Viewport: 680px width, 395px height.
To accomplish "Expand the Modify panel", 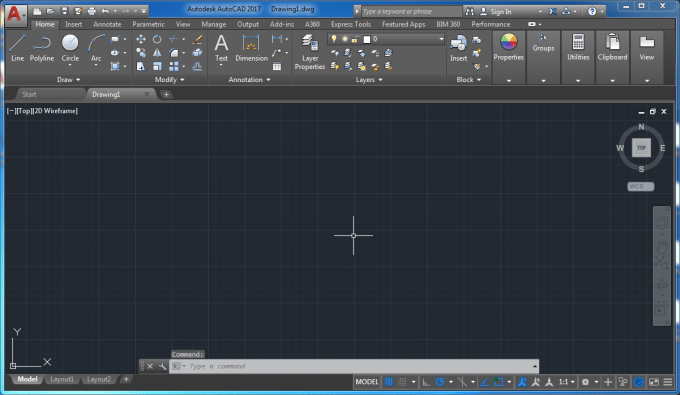I will (170, 80).
